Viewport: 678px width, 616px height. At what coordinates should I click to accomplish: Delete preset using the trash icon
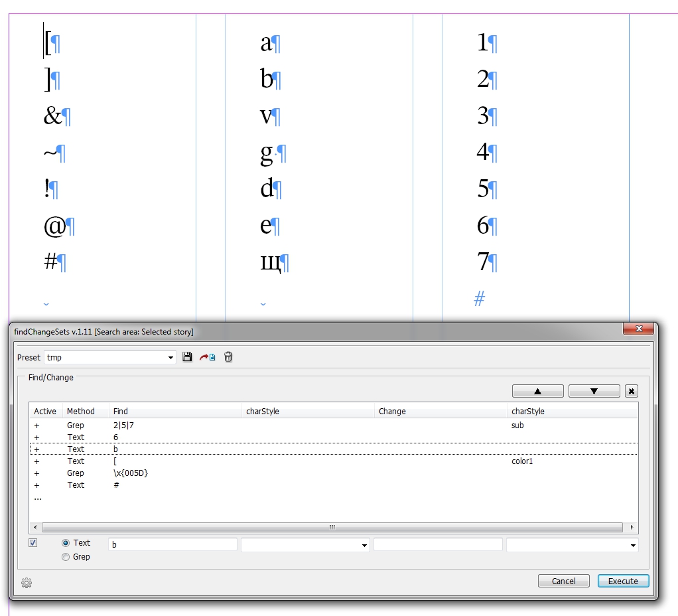pos(228,357)
